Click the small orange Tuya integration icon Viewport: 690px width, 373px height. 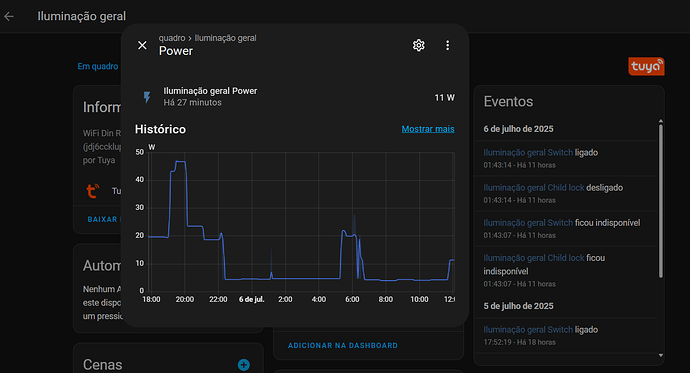(x=92, y=191)
